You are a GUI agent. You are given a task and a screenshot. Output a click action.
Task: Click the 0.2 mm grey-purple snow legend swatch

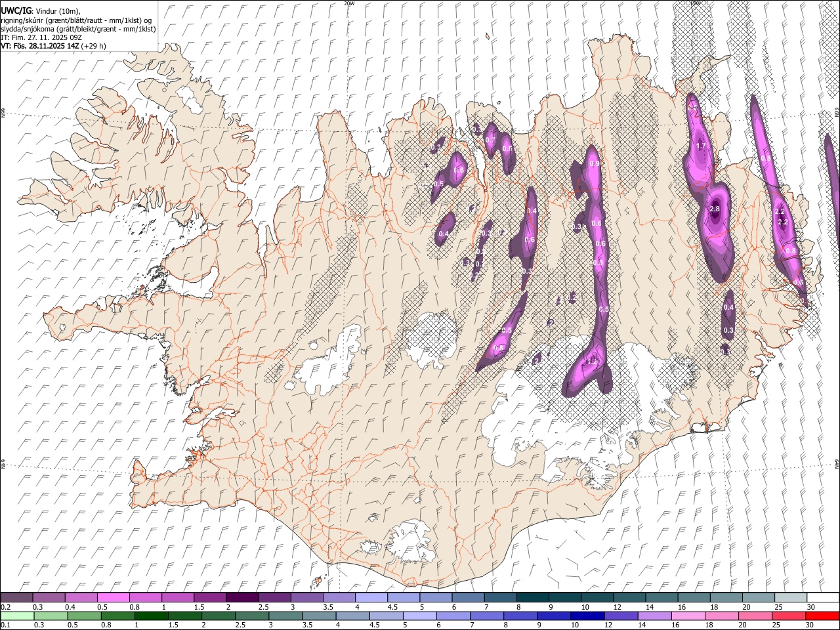click(x=16, y=597)
